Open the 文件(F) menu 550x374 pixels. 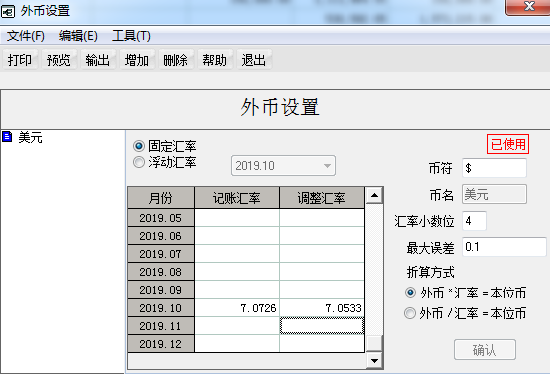pyautogui.click(x=26, y=36)
